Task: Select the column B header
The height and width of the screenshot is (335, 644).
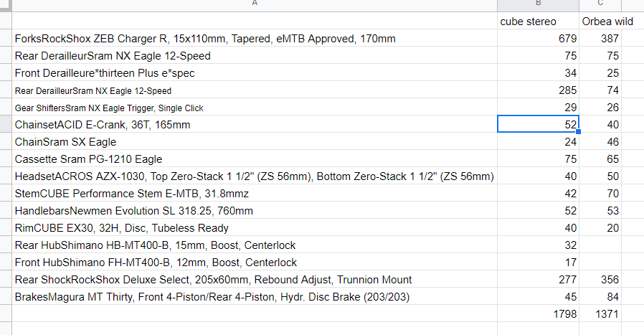Action: click(539, 5)
